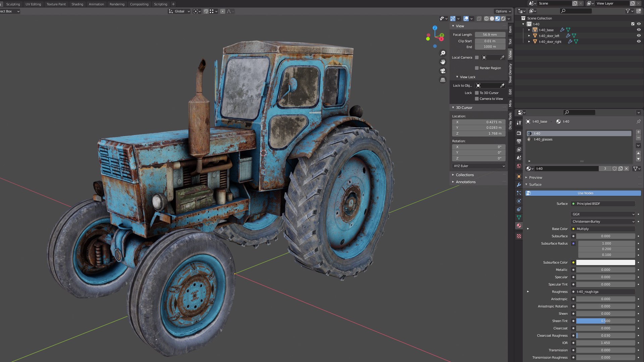Screen dimensions: 644x362
Task: Enable Lock To 3D Cursor checkbox
Action: 477,93
